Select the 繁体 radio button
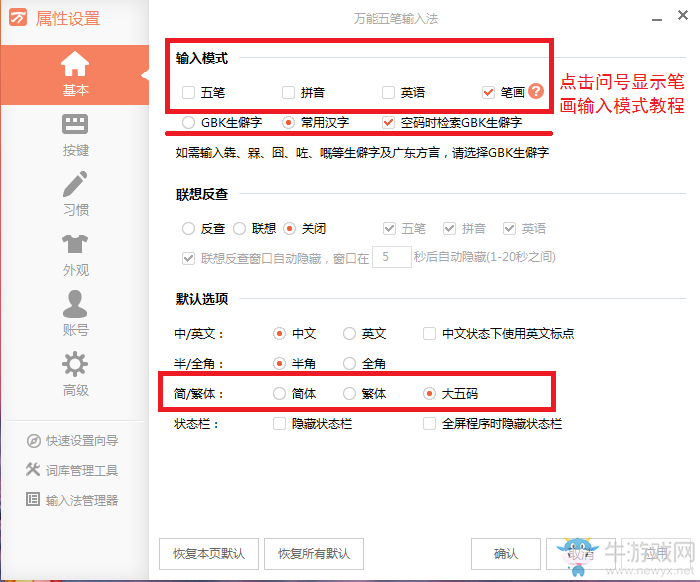The image size is (700, 582). [349, 393]
